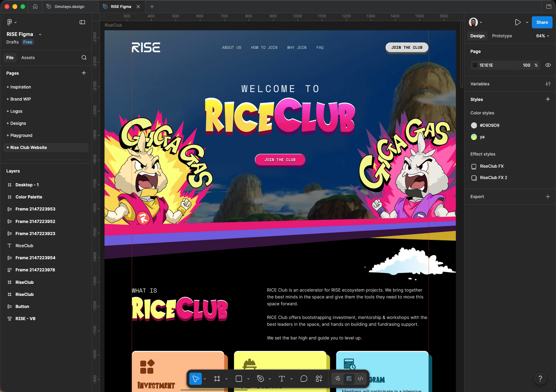Screen dimensions: 556x392
Task: Select the Comment tool in toolbar
Action: coord(304,379)
